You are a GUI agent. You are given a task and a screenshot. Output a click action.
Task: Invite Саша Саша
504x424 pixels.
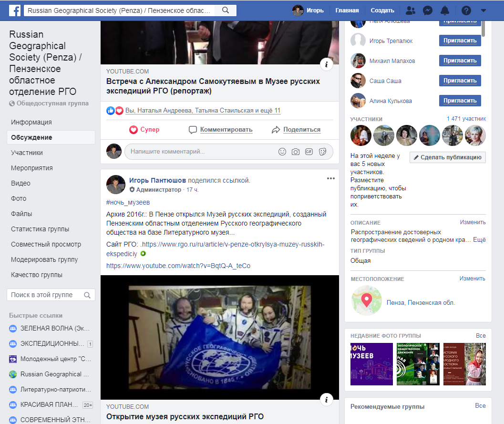click(x=460, y=80)
